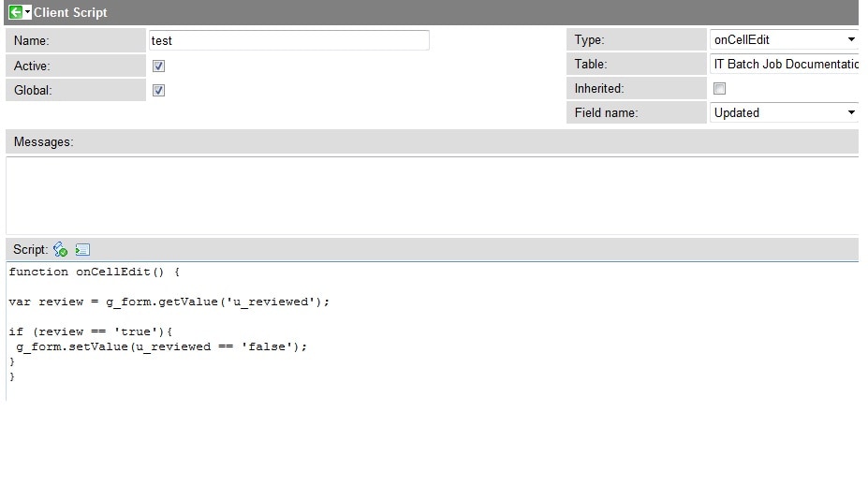Screen dimensions: 868x486
Task: Click the Client Script header title
Action: coord(70,12)
